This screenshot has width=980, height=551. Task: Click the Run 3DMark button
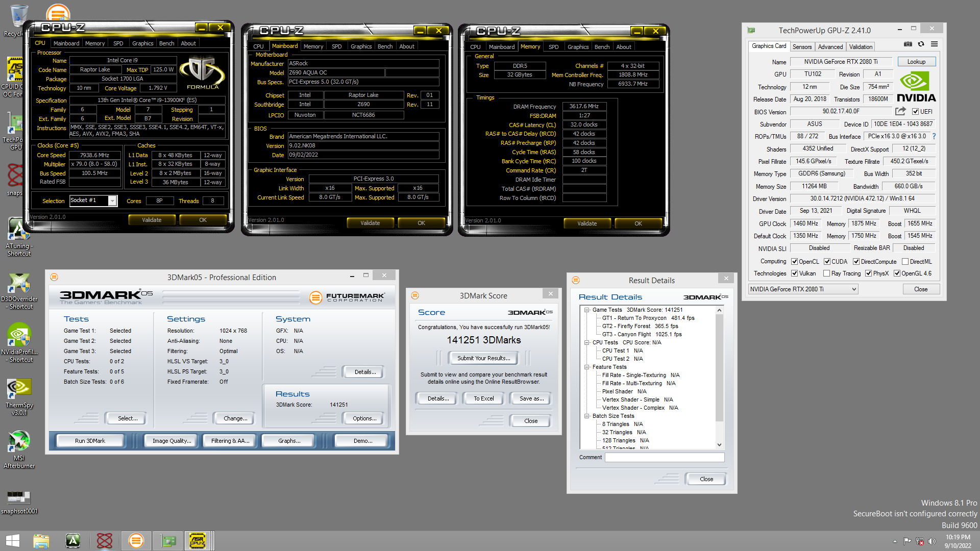click(x=90, y=441)
